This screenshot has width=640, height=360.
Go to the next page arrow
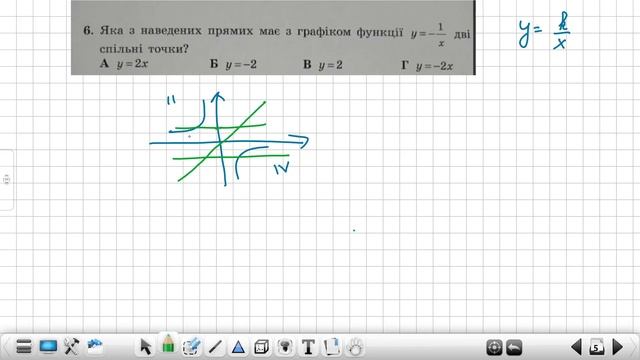coord(618,347)
